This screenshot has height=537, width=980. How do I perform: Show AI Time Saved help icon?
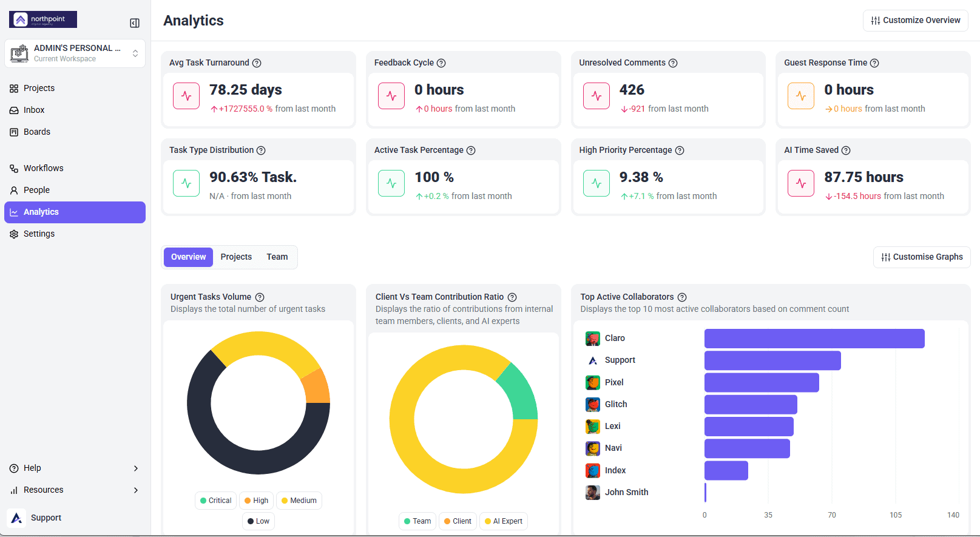point(846,150)
